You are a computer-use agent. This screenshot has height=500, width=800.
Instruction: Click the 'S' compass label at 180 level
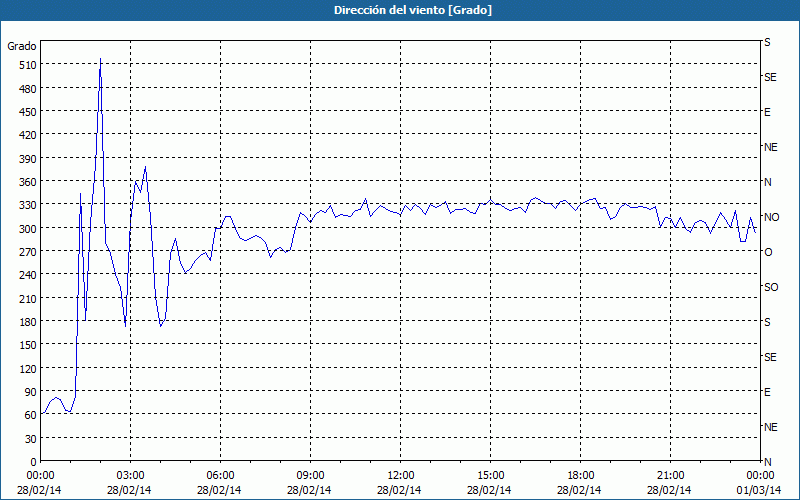pos(767,322)
